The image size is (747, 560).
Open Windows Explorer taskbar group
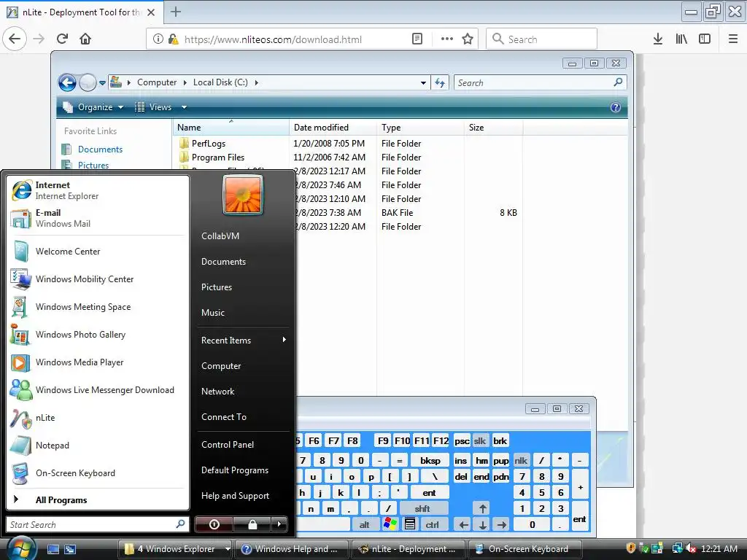tap(175, 548)
